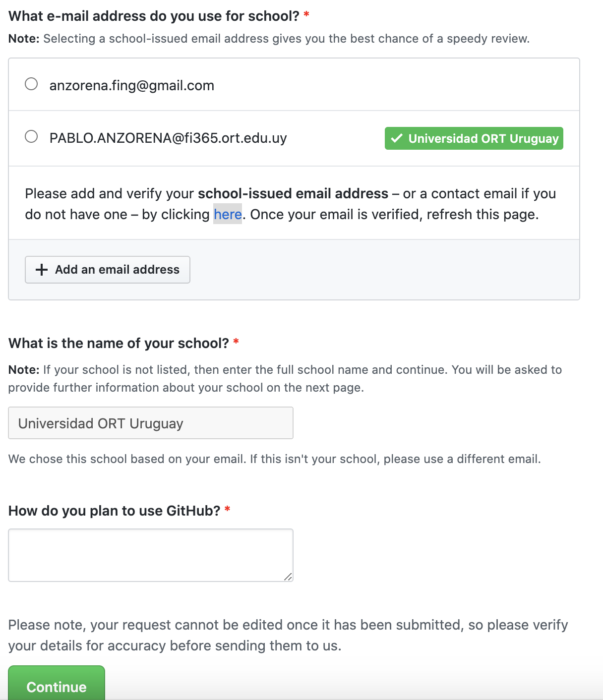
Task: Click the green Continue button
Action: [x=57, y=683]
